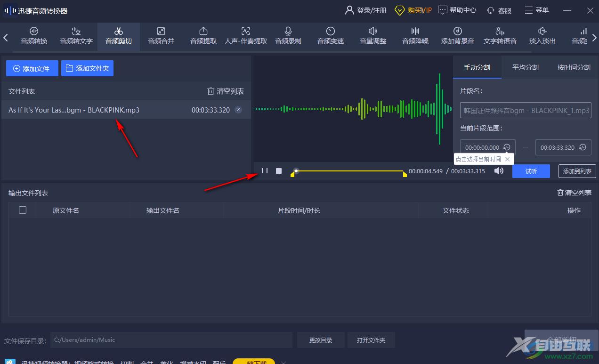Screen dimensions: 599x364
Task: Switch to the 按时间分割 split by time tab
Action: (x=574, y=67)
